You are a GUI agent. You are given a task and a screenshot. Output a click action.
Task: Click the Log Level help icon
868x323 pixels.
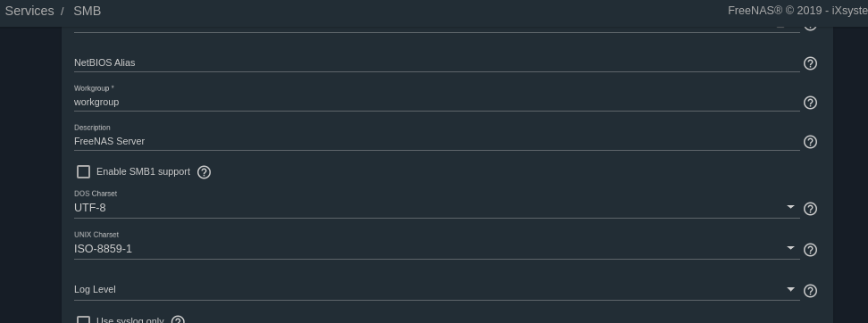pos(810,291)
